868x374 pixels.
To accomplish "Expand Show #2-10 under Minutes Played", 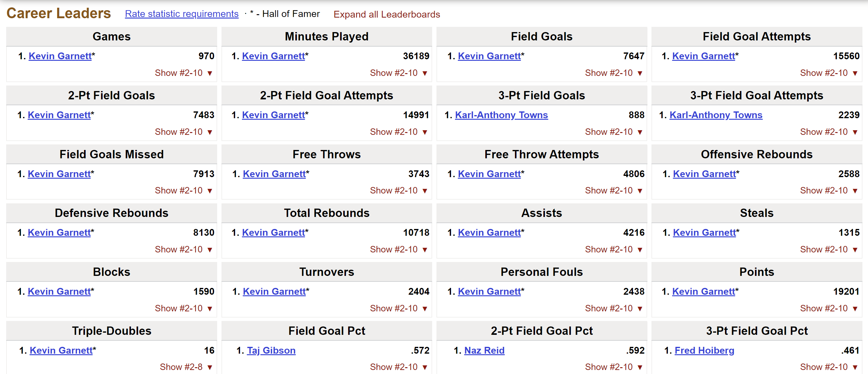I will (398, 73).
